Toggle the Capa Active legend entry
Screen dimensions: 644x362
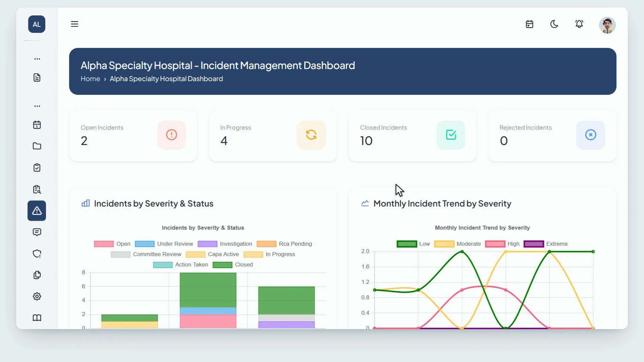coord(212,254)
